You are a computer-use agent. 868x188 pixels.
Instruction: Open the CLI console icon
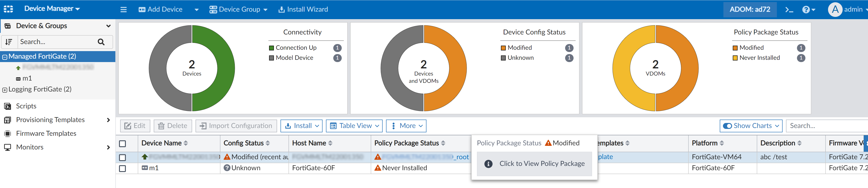coord(789,9)
